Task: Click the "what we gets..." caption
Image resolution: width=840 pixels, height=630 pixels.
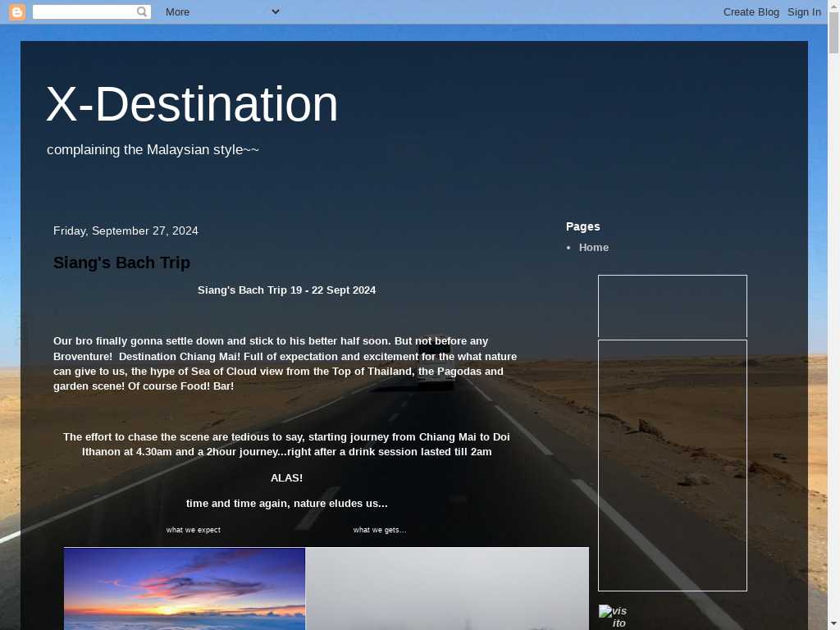Action: click(x=380, y=530)
